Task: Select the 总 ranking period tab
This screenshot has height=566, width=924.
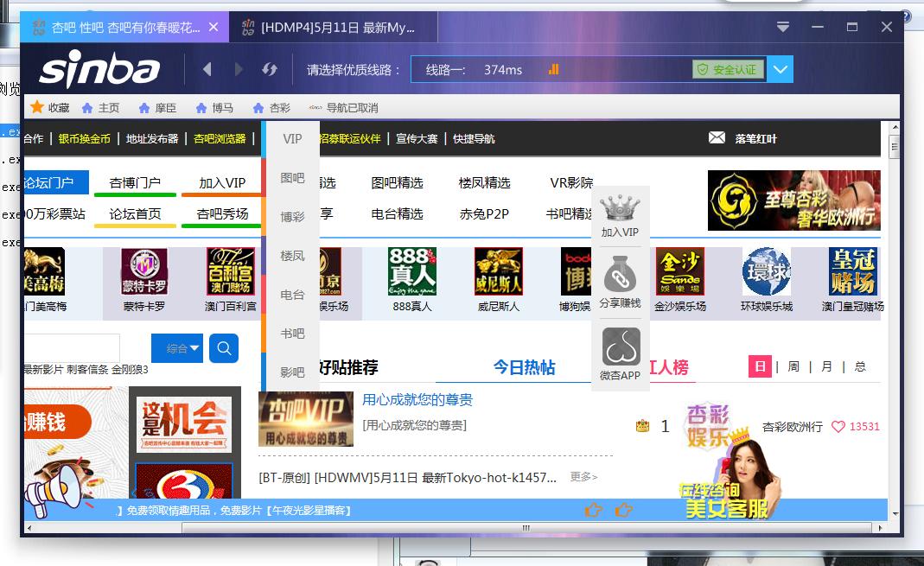Action: point(860,366)
